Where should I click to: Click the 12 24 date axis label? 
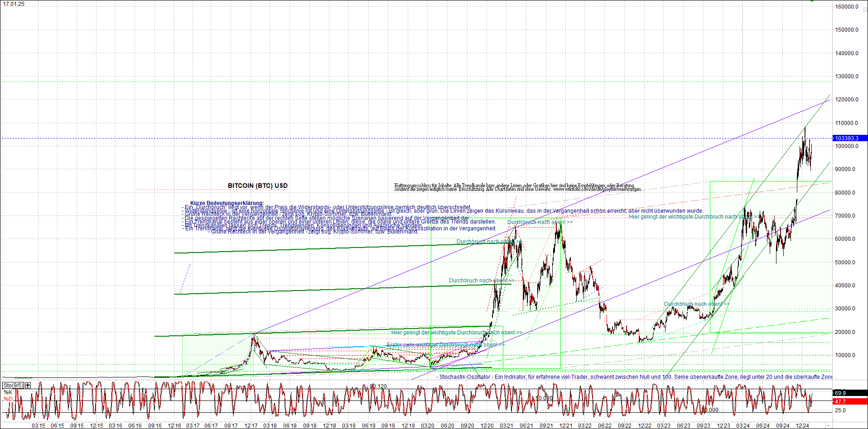802,425
